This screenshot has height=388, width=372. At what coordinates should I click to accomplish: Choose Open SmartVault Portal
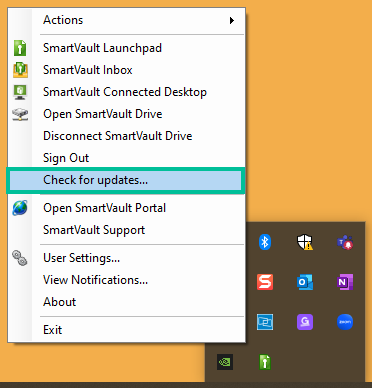[x=126, y=208]
